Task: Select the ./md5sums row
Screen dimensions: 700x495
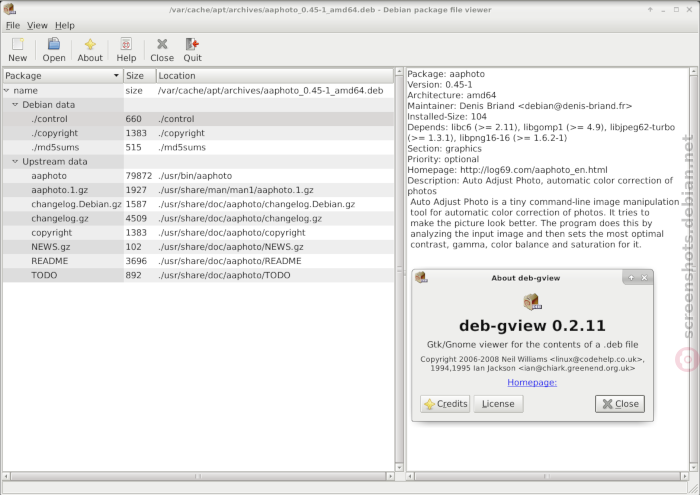Action: tap(198, 147)
